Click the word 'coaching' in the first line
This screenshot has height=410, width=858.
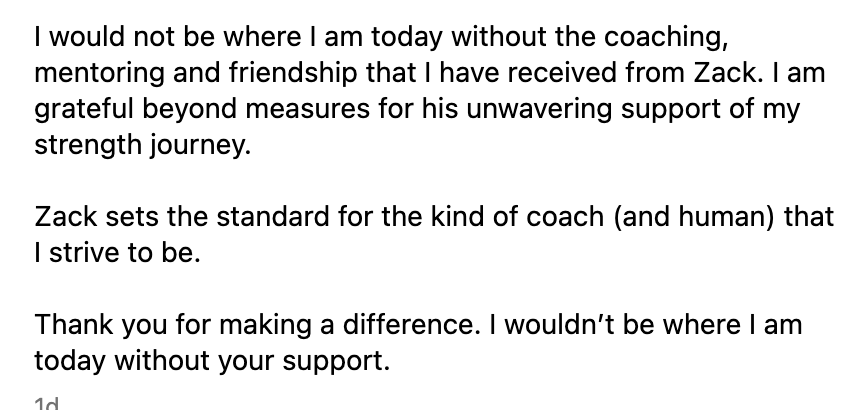point(666,37)
